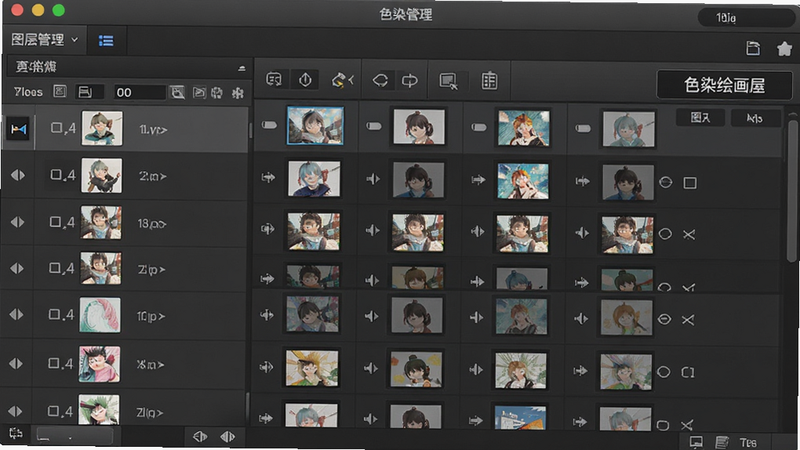Toggle the arrows handle of the 10|p layer
Screen dimensions: 800x450
16,314
